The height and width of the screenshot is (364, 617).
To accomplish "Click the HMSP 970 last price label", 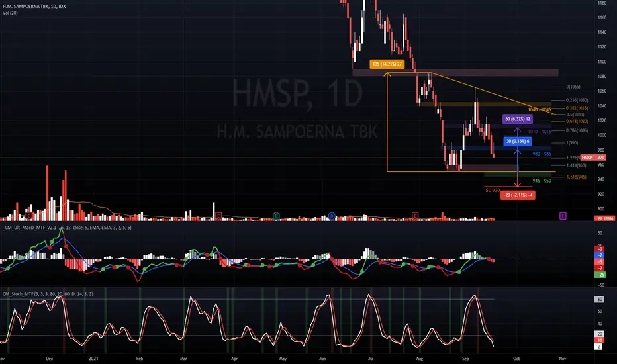I will click(593, 158).
